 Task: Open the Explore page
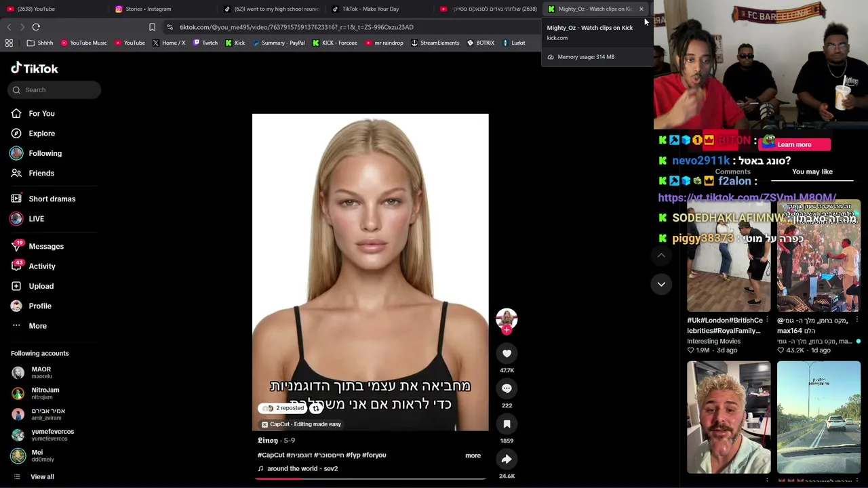pyautogui.click(x=42, y=134)
